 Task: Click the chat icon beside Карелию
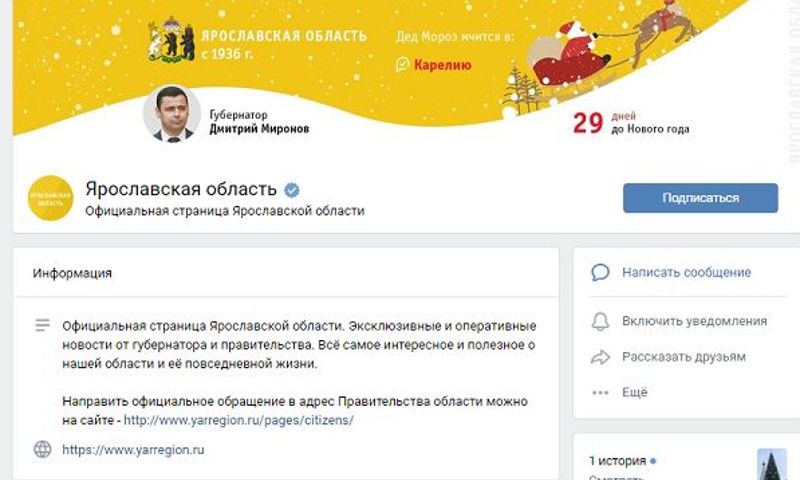click(x=403, y=64)
